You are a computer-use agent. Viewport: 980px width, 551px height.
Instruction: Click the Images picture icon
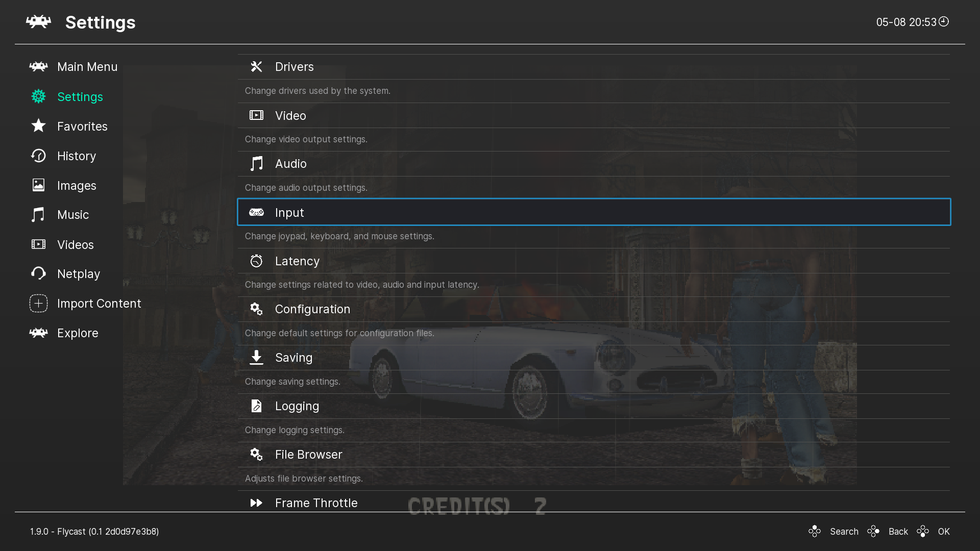coord(38,185)
